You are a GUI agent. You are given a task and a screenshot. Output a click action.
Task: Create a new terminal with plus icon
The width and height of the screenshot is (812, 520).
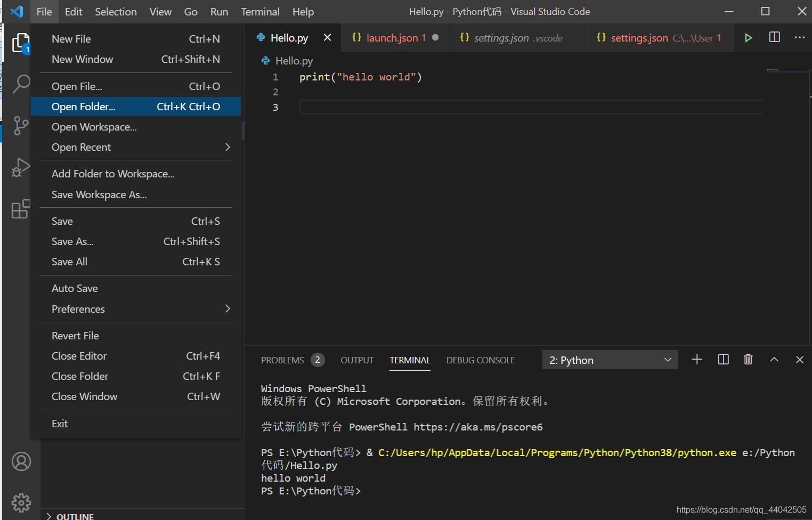point(697,360)
